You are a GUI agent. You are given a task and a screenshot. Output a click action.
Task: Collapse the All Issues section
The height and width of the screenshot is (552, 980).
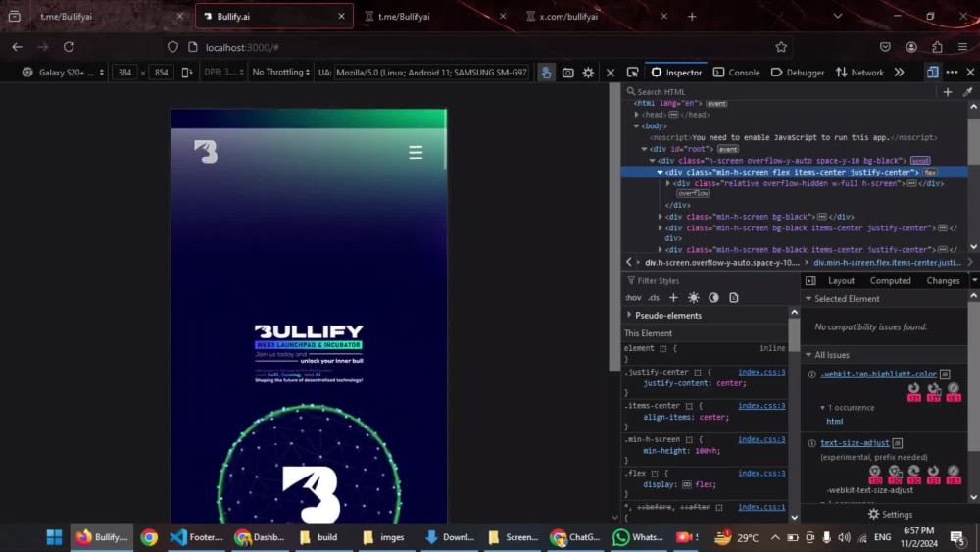click(x=808, y=355)
